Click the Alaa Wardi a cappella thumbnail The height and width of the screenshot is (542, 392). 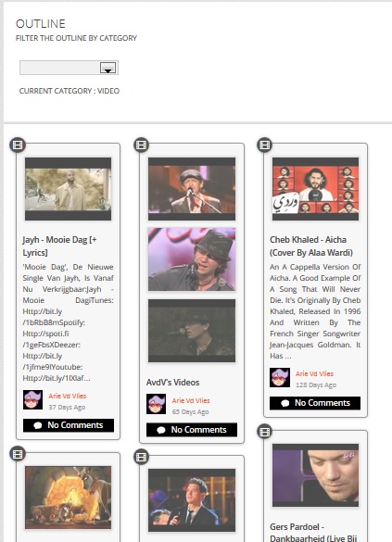315,189
